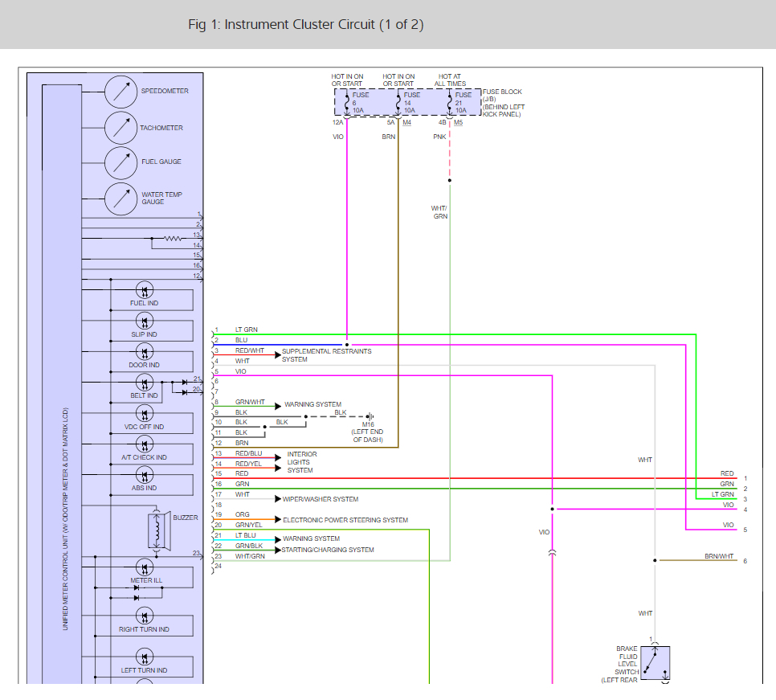
Task: Click Fuse 6 10A in fuse block
Action: 353,103
